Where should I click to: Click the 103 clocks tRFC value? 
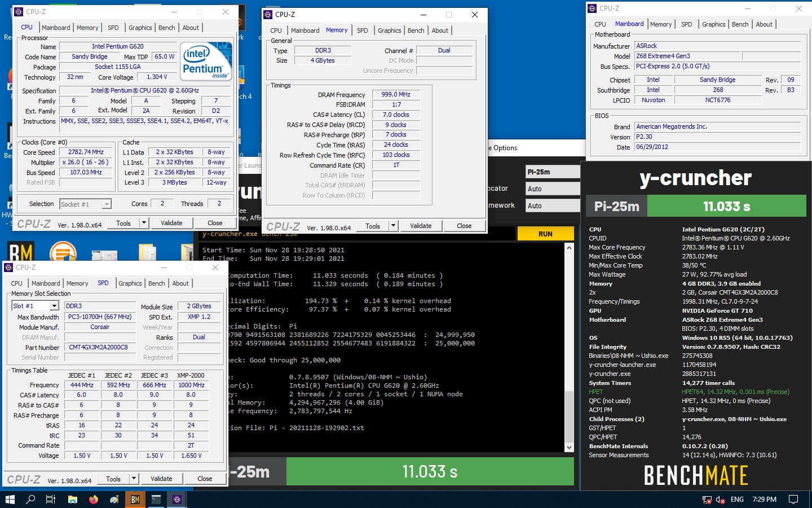tap(396, 155)
